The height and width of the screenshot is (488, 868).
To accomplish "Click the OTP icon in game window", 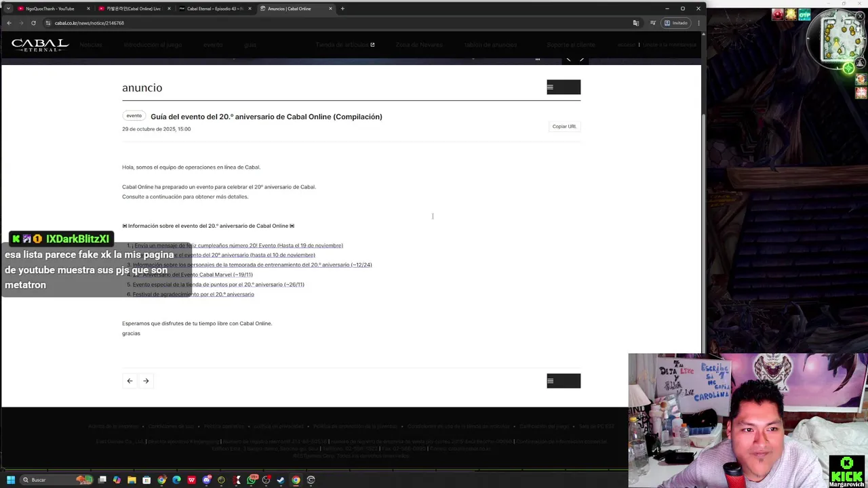I will point(804,14).
